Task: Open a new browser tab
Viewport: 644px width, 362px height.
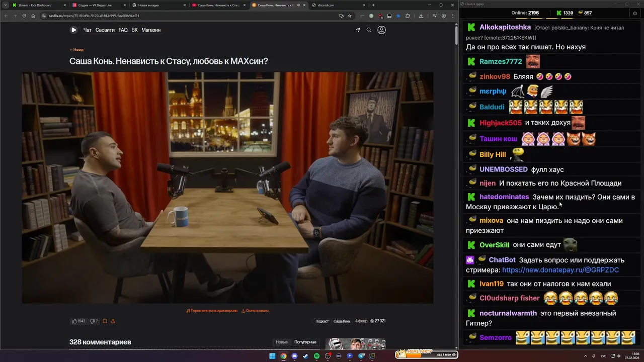Action: pyautogui.click(x=373, y=5)
